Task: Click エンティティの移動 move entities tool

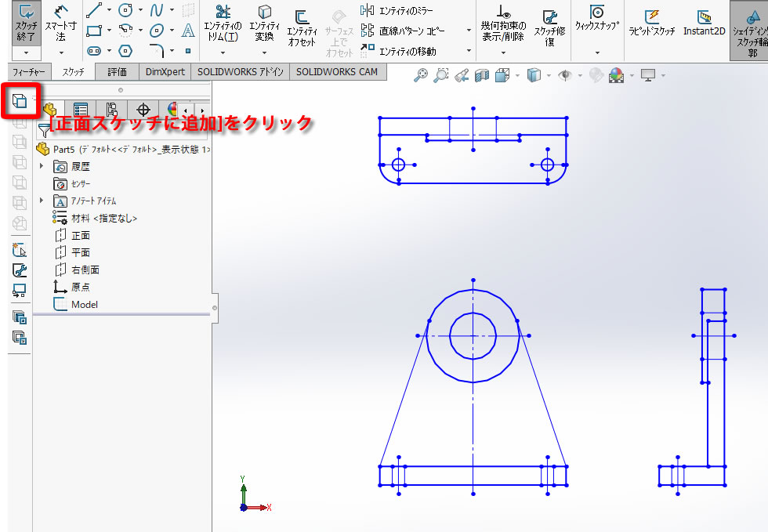Action: (399, 51)
